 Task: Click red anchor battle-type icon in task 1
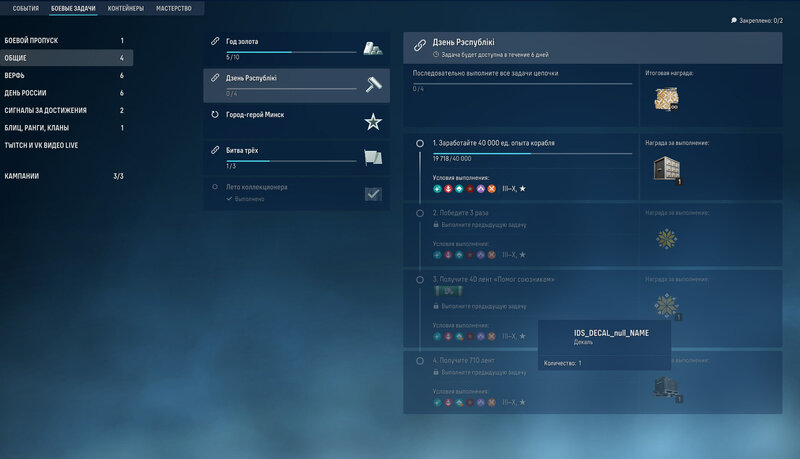tap(448, 189)
